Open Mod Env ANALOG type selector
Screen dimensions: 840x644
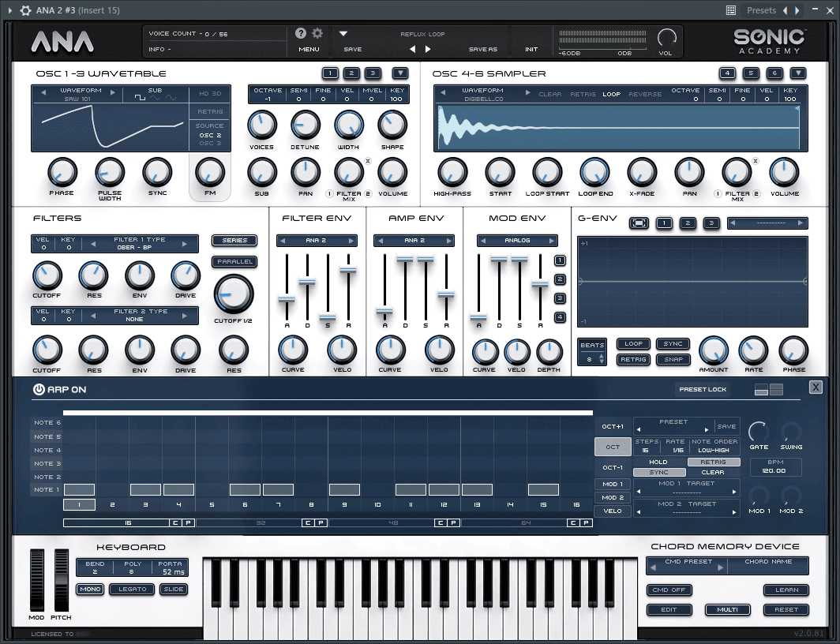click(517, 241)
